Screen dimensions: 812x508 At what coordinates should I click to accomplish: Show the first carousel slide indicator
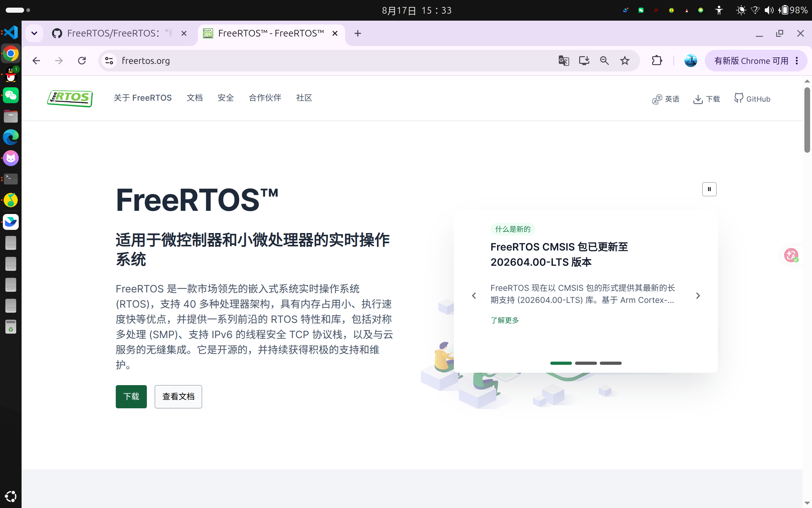click(x=561, y=363)
